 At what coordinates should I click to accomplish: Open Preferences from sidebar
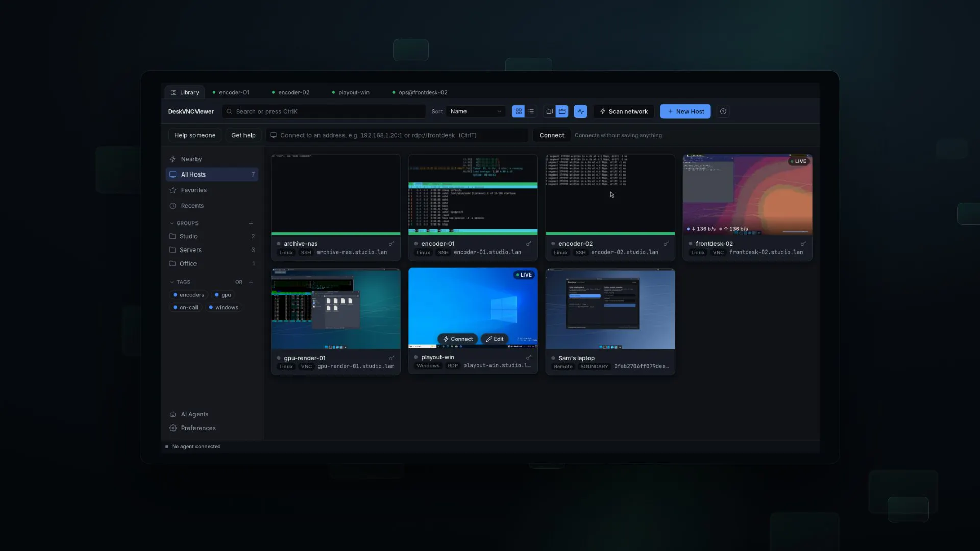[212, 428]
